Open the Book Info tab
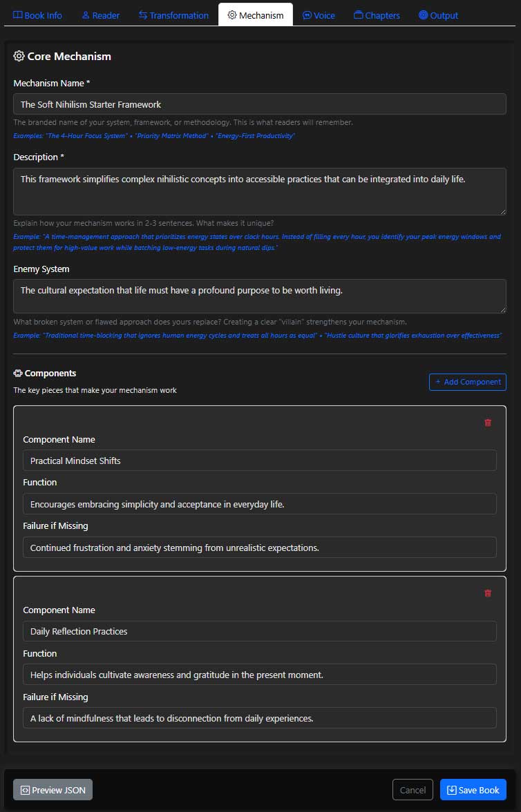 click(38, 15)
